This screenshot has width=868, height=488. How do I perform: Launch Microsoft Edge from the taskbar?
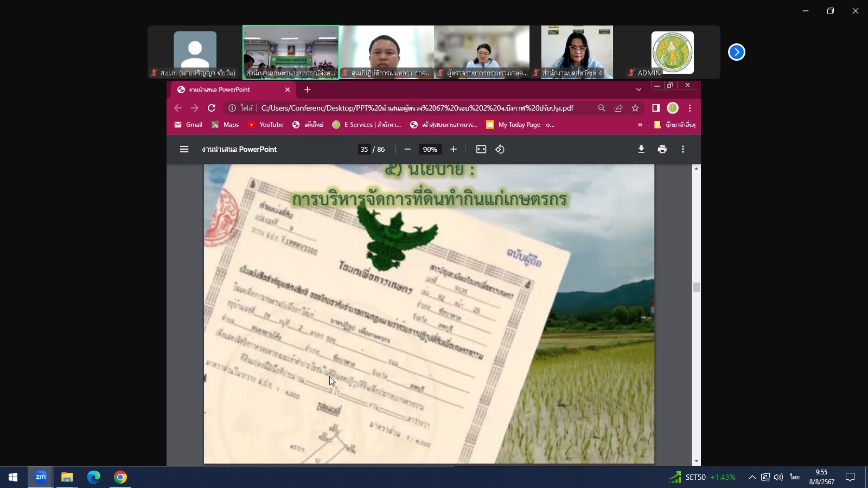click(94, 477)
